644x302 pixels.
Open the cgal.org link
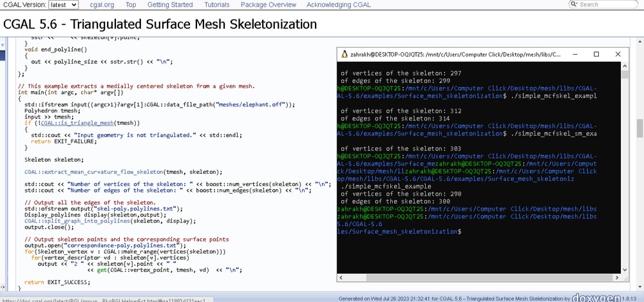tap(102, 5)
